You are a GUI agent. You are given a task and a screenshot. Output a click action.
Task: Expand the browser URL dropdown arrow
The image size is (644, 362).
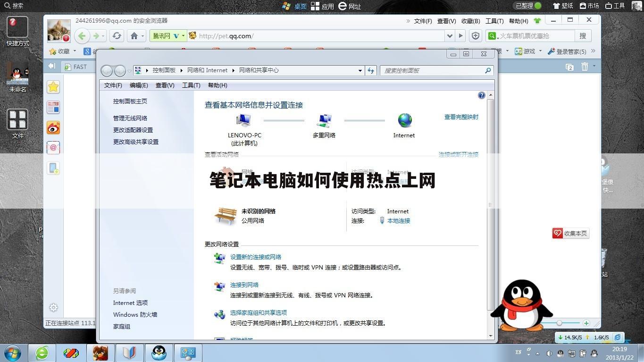pyautogui.click(x=450, y=36)
